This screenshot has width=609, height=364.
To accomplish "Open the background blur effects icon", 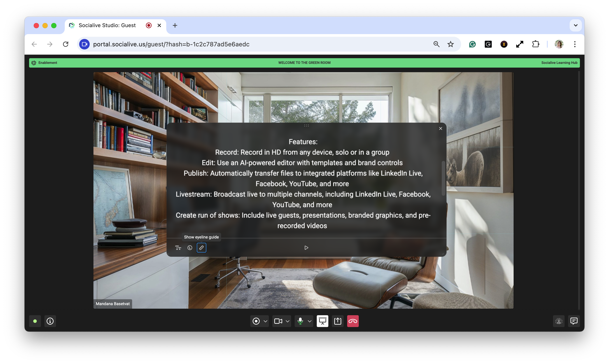I will [559, 321].
